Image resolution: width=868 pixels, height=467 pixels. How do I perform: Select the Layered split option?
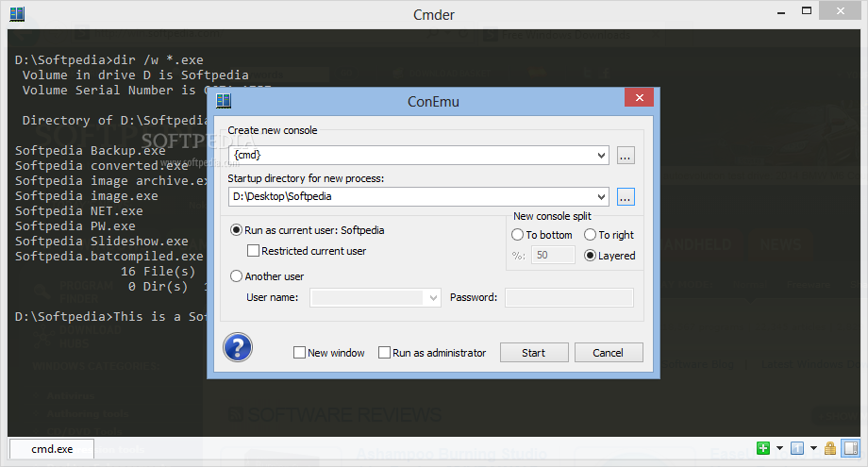click(609, 256)
